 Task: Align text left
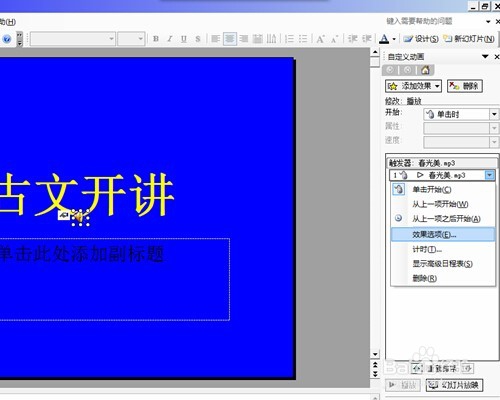[x=216, y=39]
